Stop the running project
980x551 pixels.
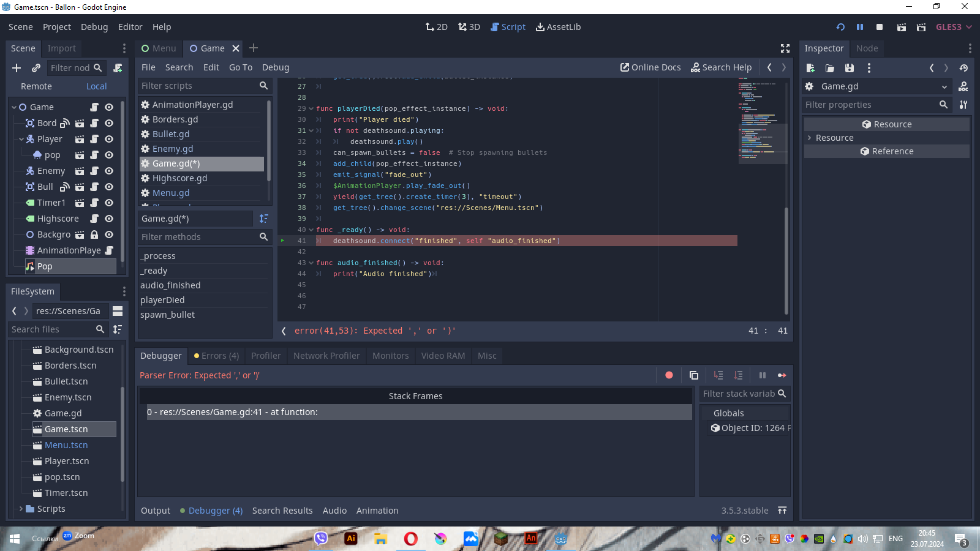[880, 27]
